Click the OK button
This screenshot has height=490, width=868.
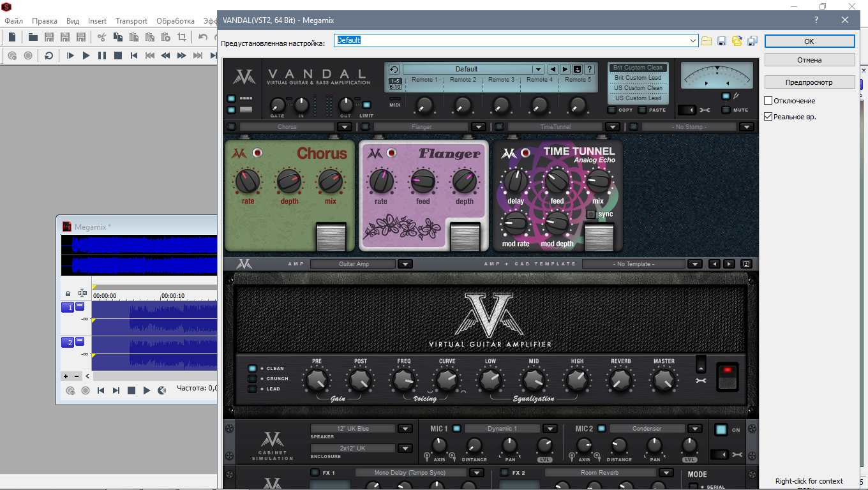click(809, 41)
